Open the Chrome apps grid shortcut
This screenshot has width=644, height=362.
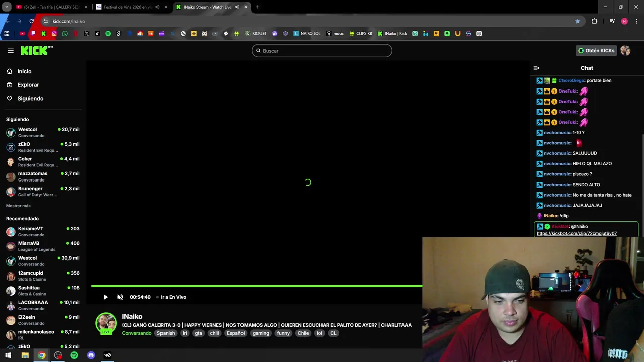point(7,34)
